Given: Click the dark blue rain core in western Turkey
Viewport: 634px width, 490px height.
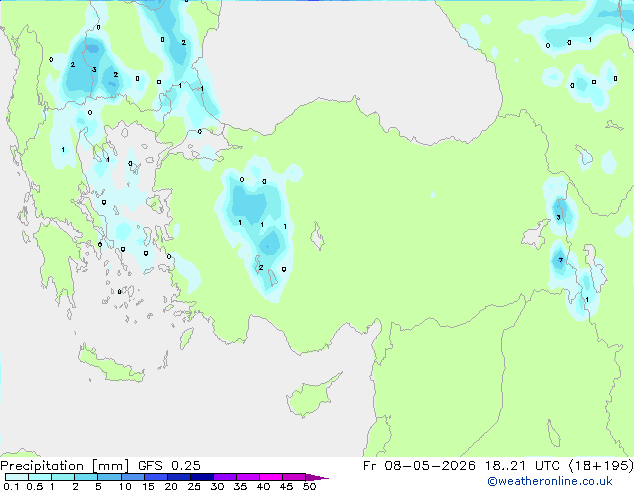Looking at the screenshot, I should coord(269,244).
